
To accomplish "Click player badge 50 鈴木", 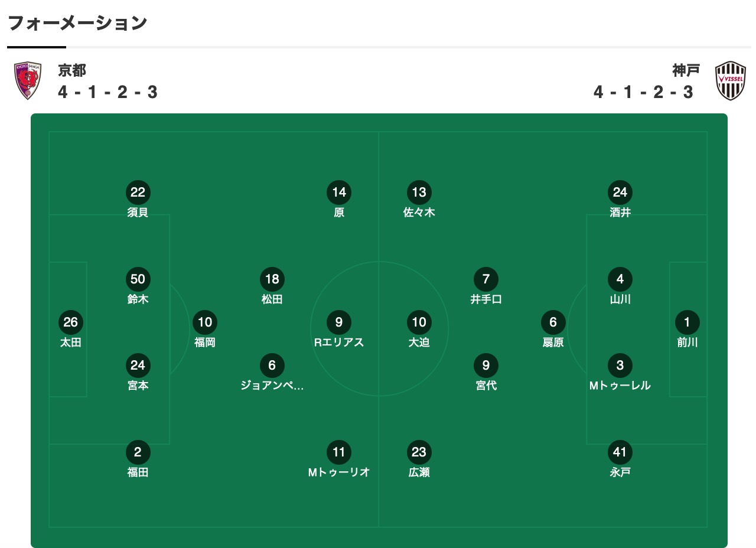I will coord(138,279).
